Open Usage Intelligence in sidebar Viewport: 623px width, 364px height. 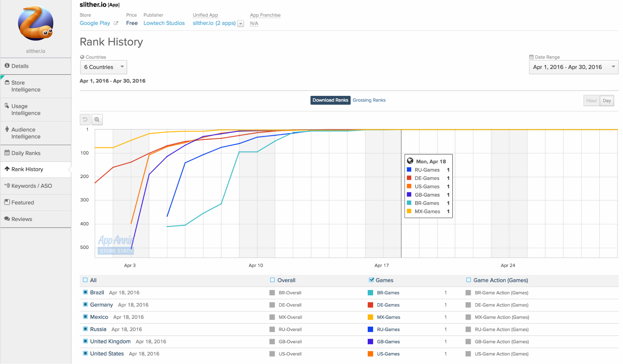tap(36, 110)
